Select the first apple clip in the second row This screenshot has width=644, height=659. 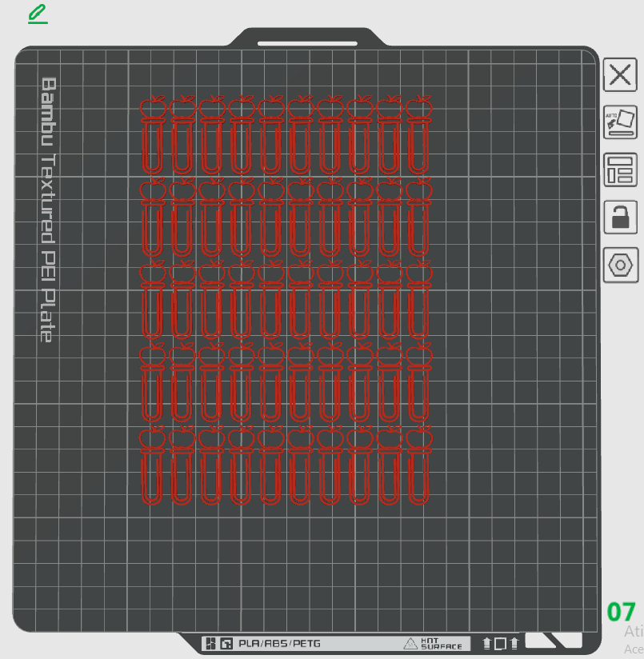152,217
